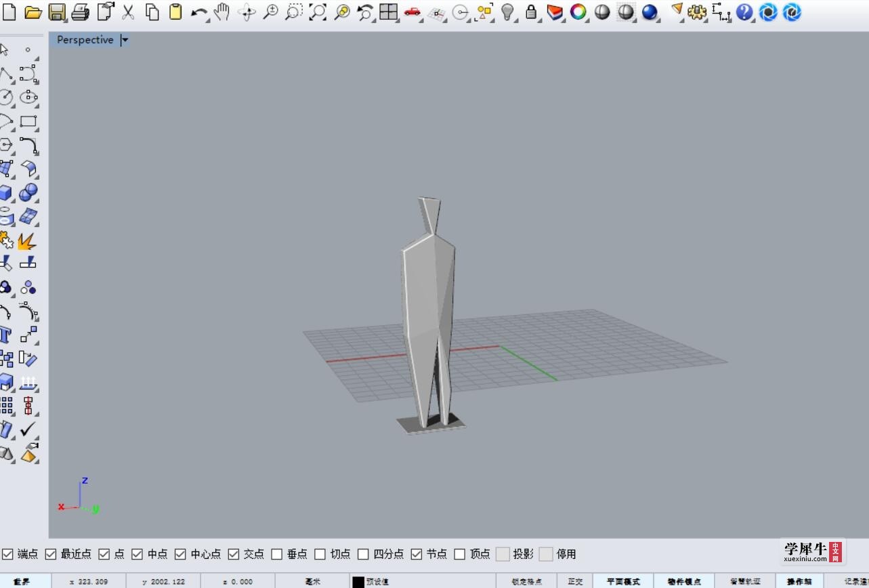
Task: Zoom to selected objects
Action: (x=341, y=12)
